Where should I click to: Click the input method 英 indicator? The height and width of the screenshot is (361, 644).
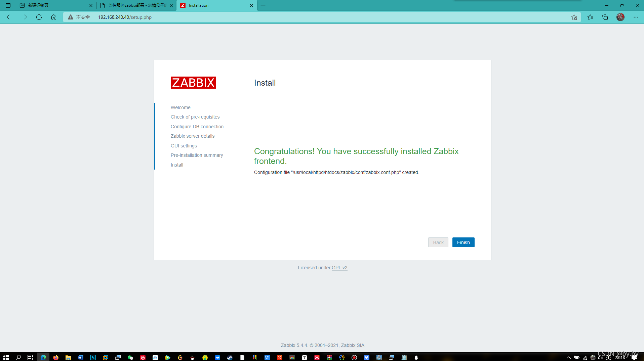608,358
